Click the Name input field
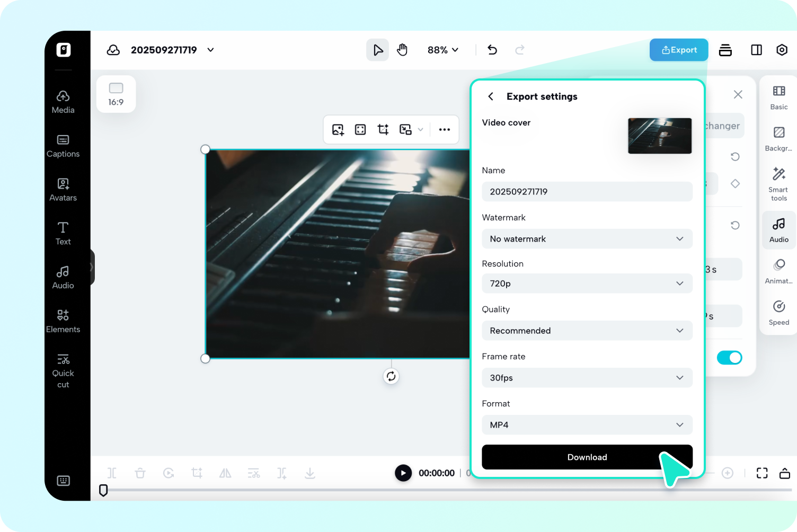 coord(587,192)
